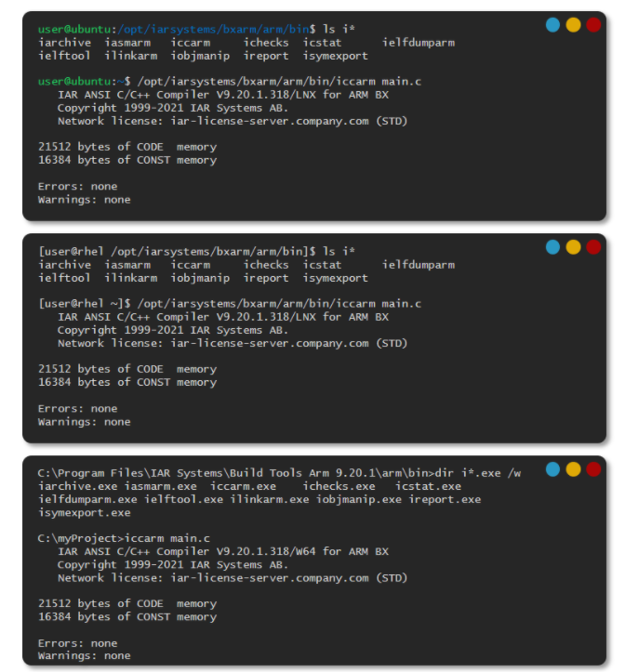Click the yellow dot on RHEL terminal
Viewport: 625px width, 672px height.
point(573,247)
